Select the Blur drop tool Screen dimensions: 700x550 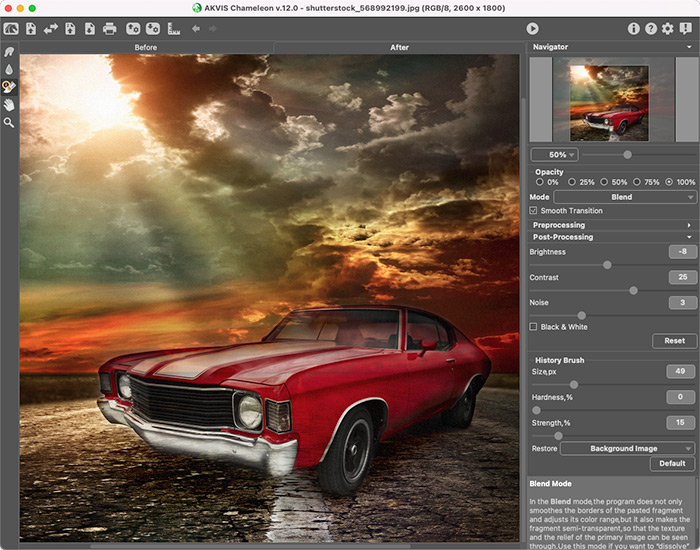click(9, 69)
